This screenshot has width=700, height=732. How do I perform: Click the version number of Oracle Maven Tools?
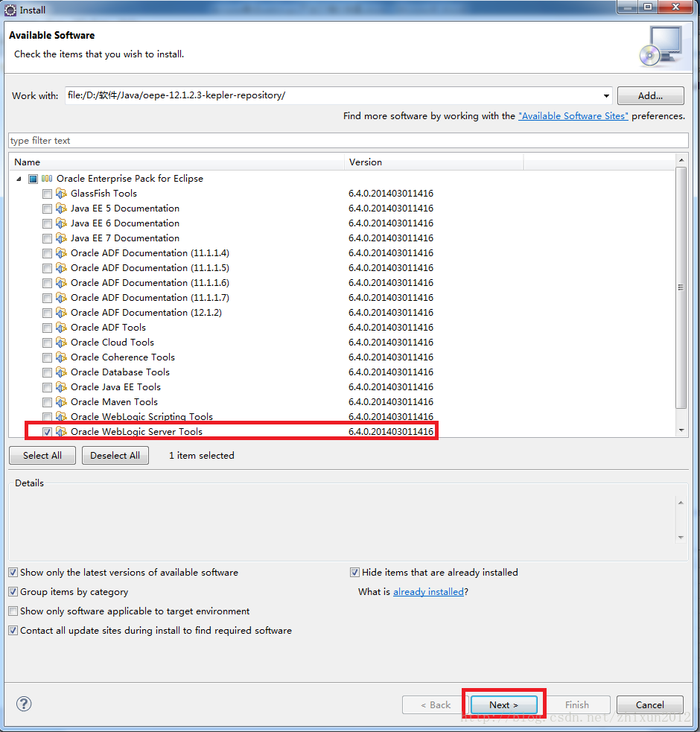tap(391, 402)
